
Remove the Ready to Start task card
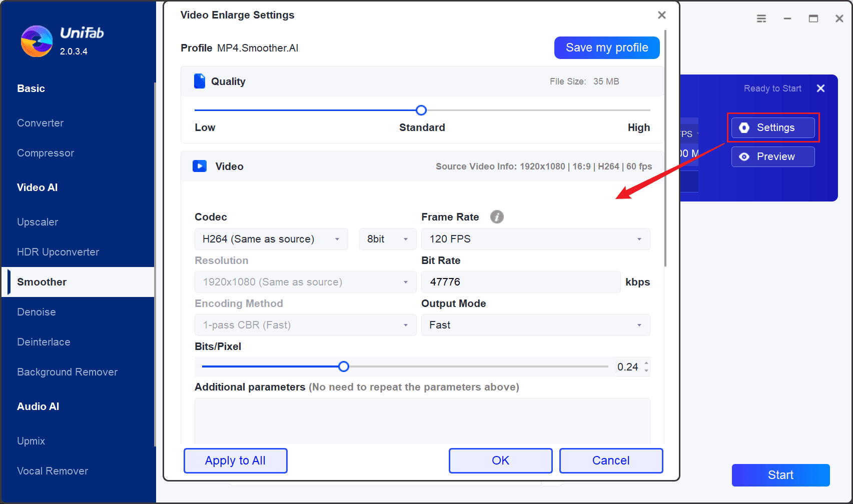click(x=820, y=88)
